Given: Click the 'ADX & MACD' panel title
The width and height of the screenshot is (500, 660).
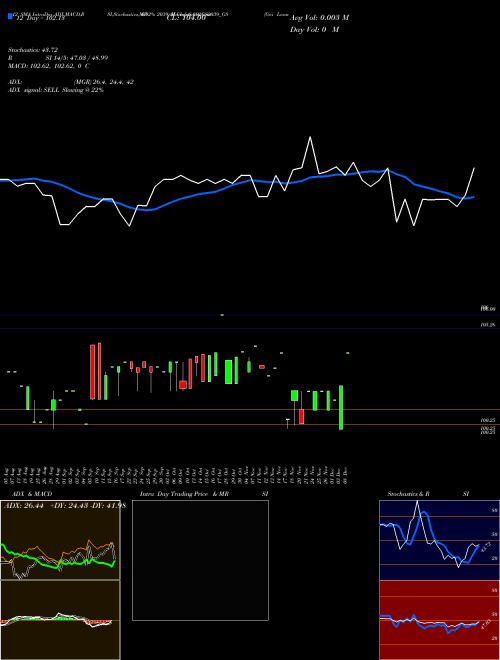Looking at the screenshot, I should pyautogui.click(x=32, y=494).
